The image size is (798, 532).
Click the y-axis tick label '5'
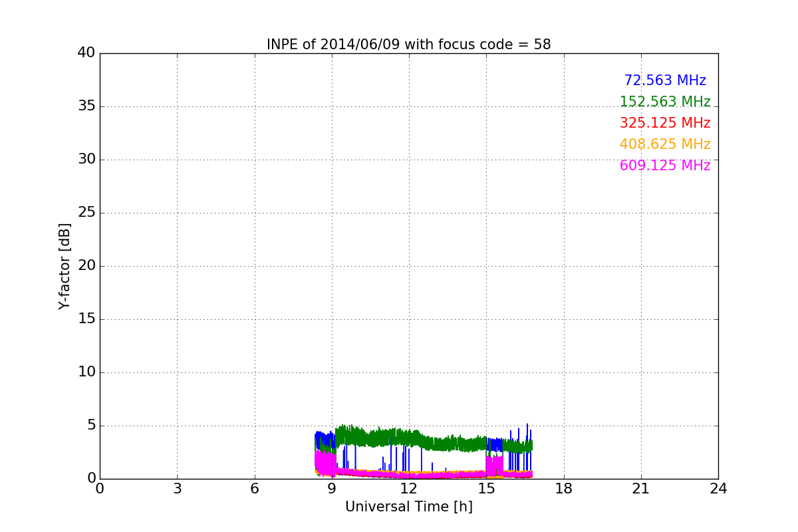tap(90, 426)
